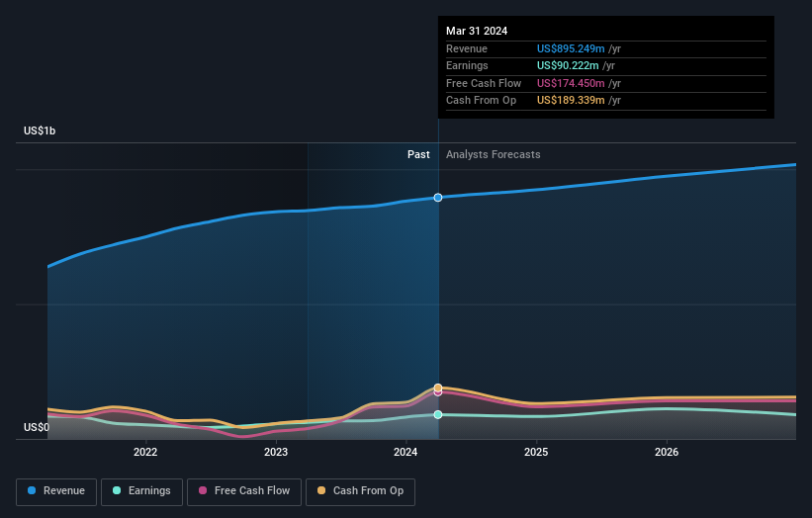Click the US$1b y-axis label
Viewport: 812px width, 518px height.
point(40,130)
